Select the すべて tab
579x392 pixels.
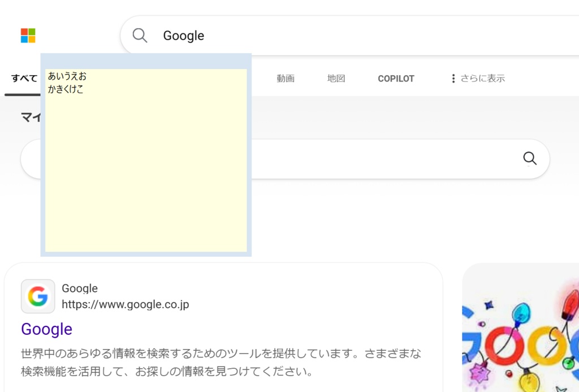pos(24,78)
